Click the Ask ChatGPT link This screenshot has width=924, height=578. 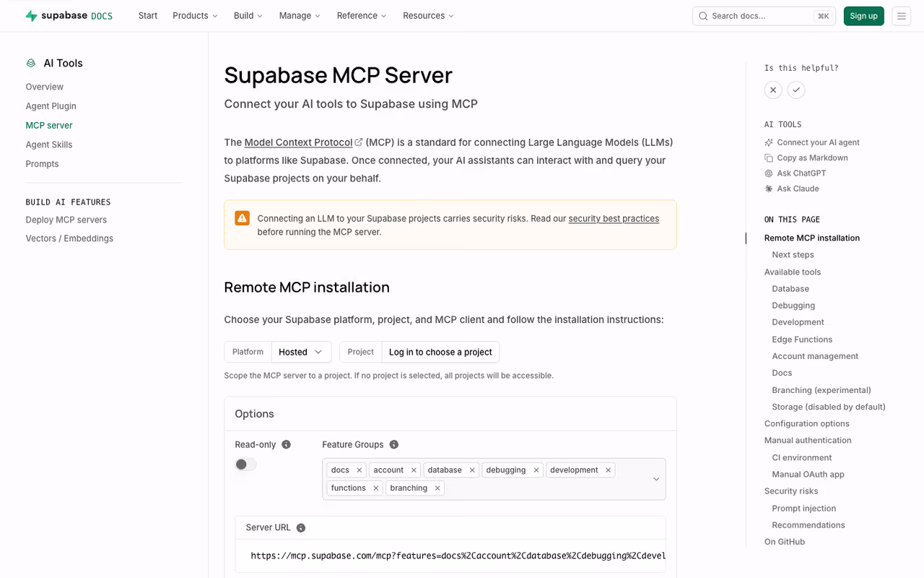(x=801, y=173)
